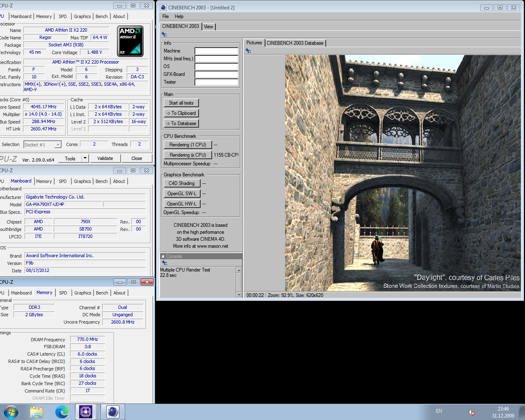525x420 pixels.
Task: Click the GFX-Board input field
Action: pyautogui.click(x=217, y=74)
